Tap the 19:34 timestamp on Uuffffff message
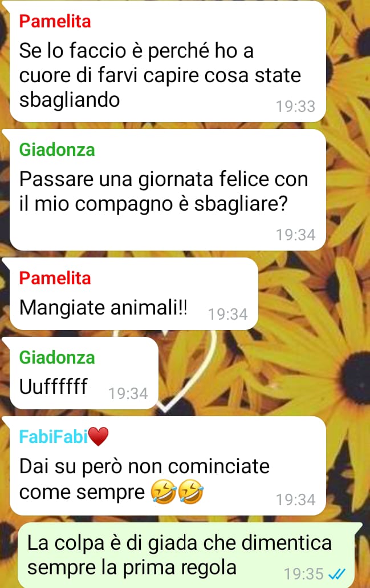The height and width of the screenshot is (588, 370). tap(128, 393)
